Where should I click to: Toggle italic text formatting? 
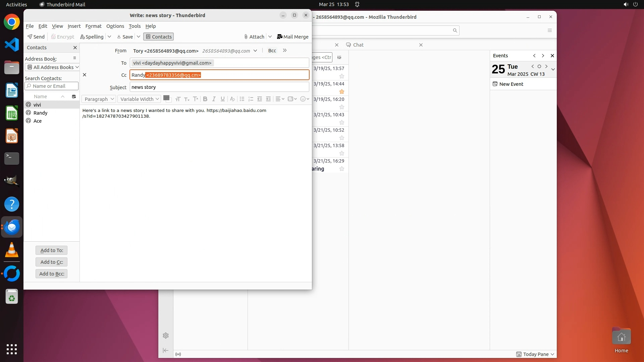[x=214, y=99]
